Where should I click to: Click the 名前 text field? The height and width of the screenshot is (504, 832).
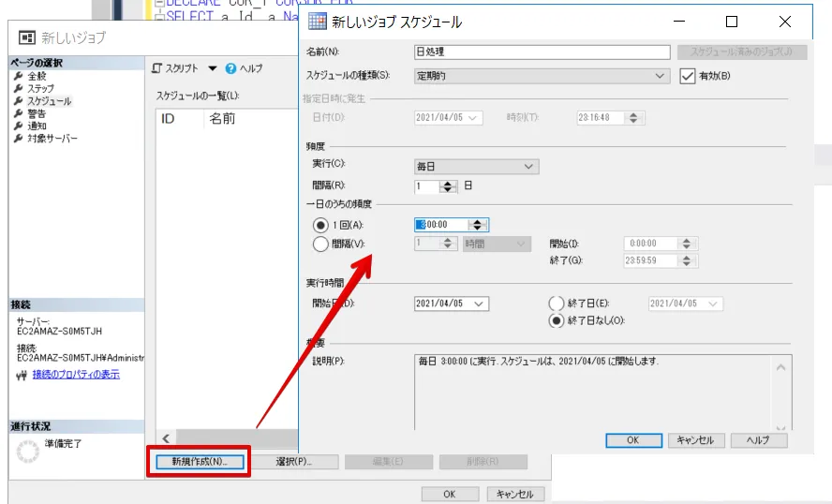pos(542,52)
